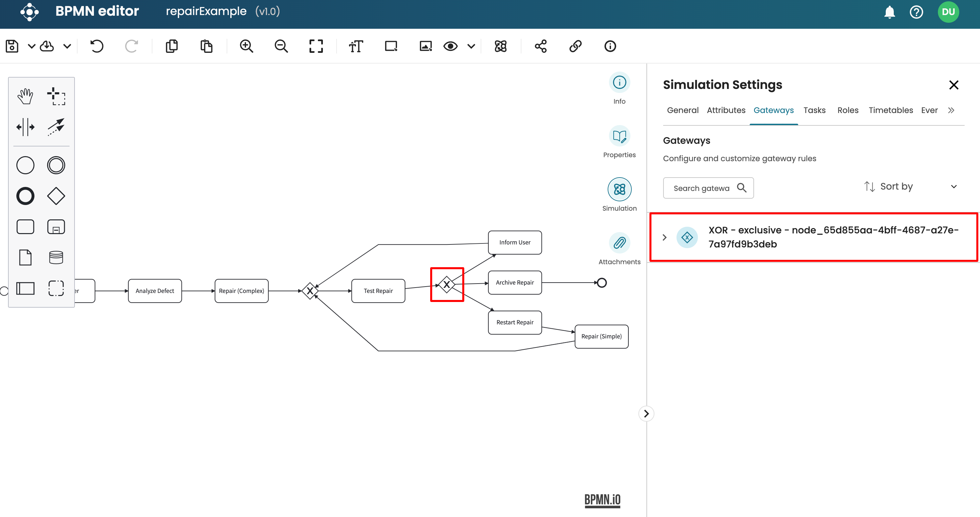Select the hand tool in palette
This screenshot has height=517, width=980.
tap(25, 96)
